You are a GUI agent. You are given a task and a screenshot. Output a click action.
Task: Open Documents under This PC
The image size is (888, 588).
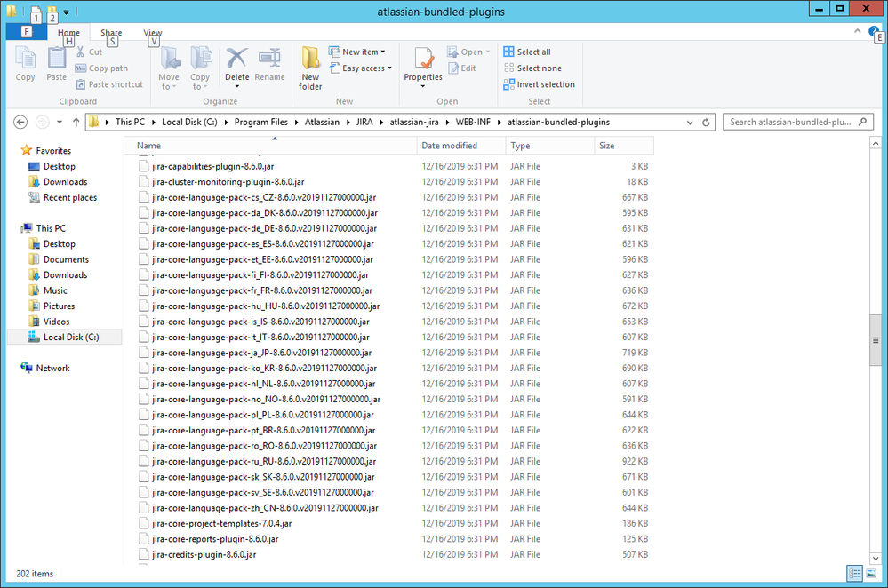click(x=67, y=259)
